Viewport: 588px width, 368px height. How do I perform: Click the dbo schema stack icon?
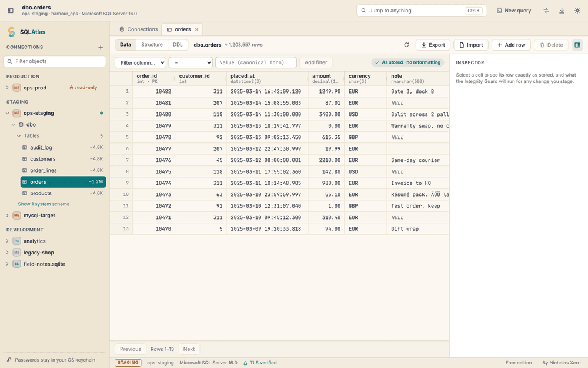[21, 124]
